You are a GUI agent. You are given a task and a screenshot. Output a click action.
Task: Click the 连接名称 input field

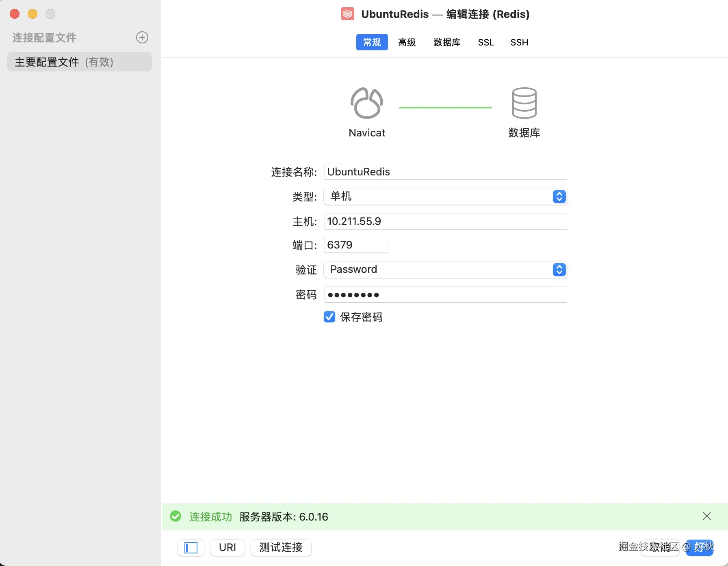pos(445,172)
